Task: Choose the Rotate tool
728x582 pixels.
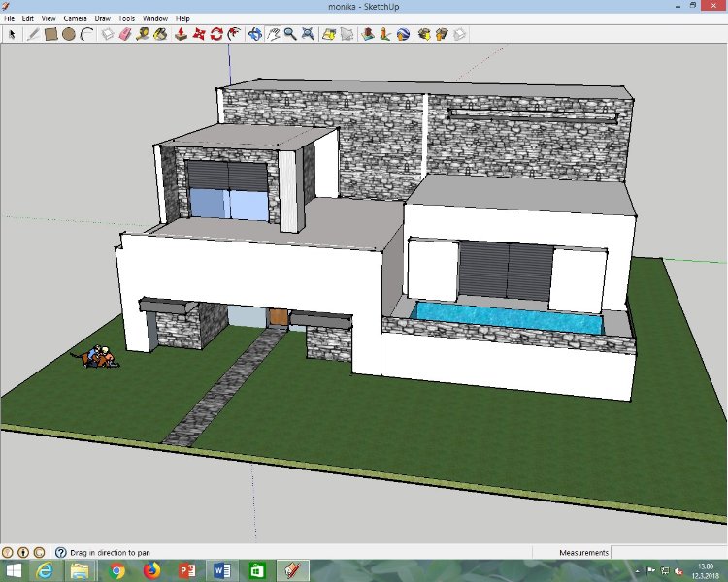Action: tap(216, 34)
